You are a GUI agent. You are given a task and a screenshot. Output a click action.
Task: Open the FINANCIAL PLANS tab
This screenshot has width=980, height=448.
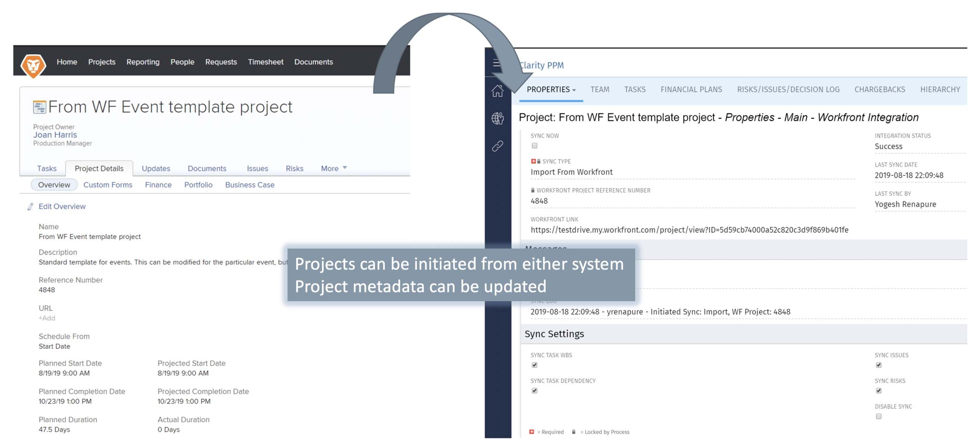click(691, 90)
